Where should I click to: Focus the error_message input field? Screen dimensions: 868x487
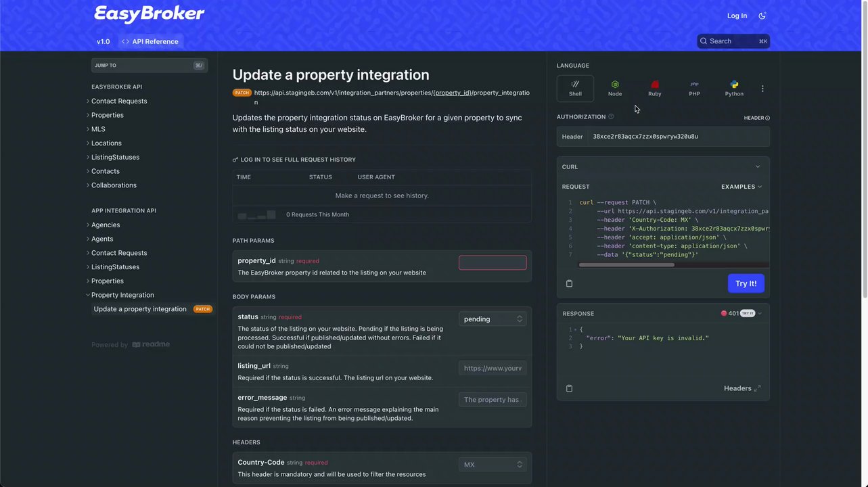click(493, 400)
